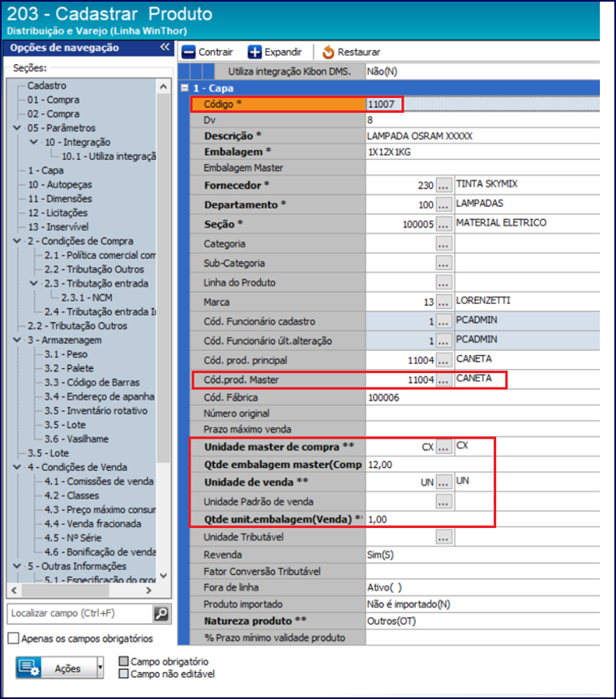Click Revenda value Sim(S)
The height and width of the screenshot is (699, 616).
483,555
